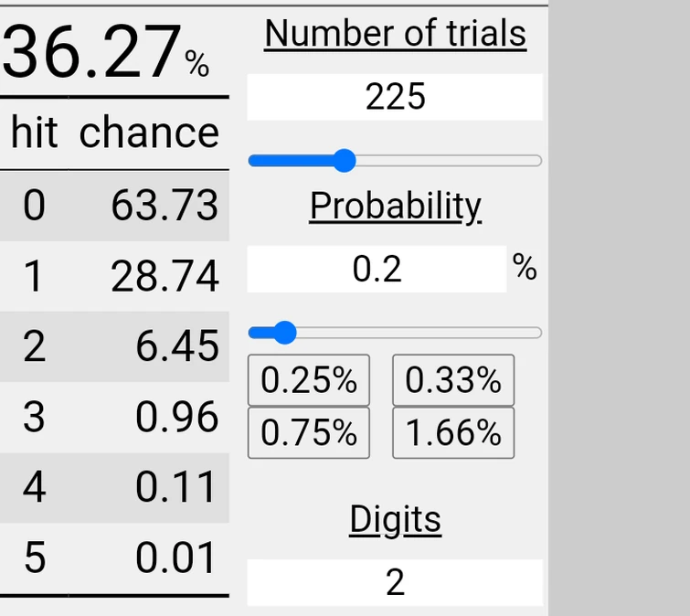Click the "hit" column header
This screenshot has height=616, width=690.
(34, 133)
